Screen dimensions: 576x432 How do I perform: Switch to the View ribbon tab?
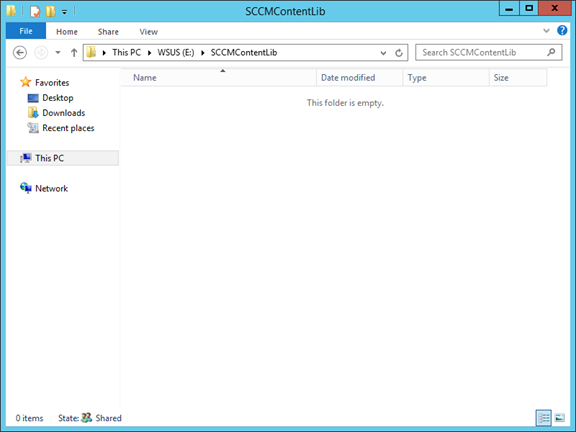coord(148,32)
